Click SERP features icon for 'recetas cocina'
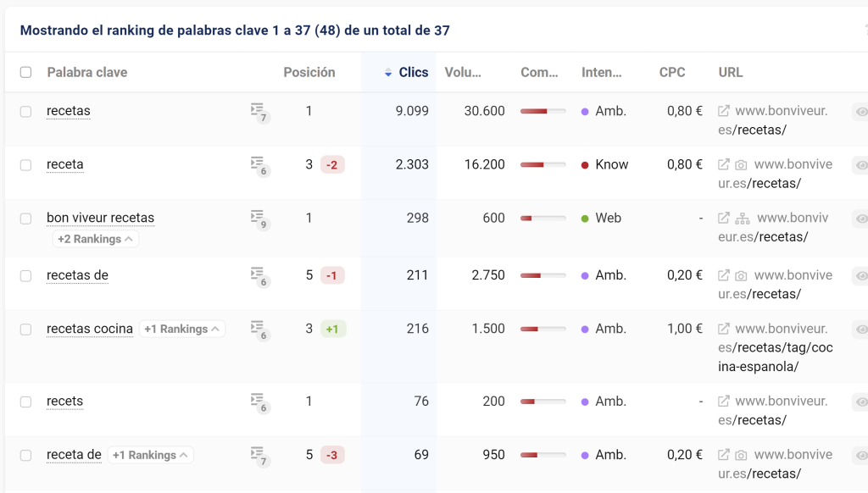Viewport: 868px width, 493px height. [x=259, y=330]
